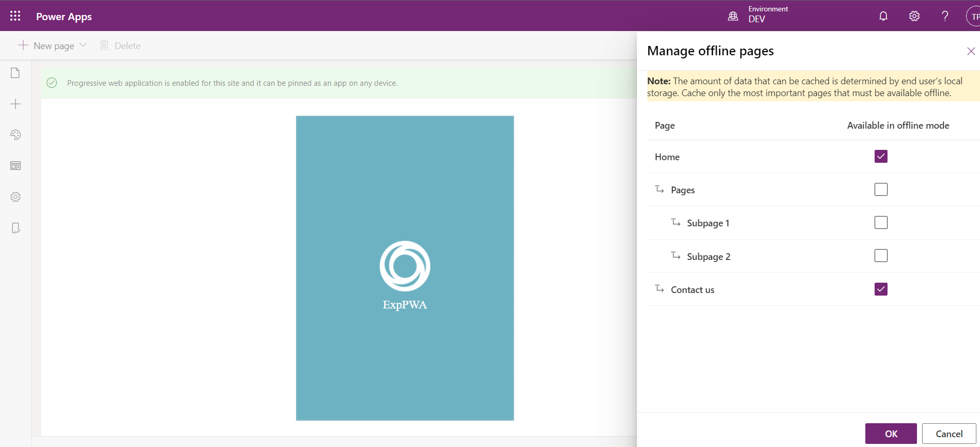Click OK to save offline pages
Viewport: 980px width, 447px height.
point(891,434)
